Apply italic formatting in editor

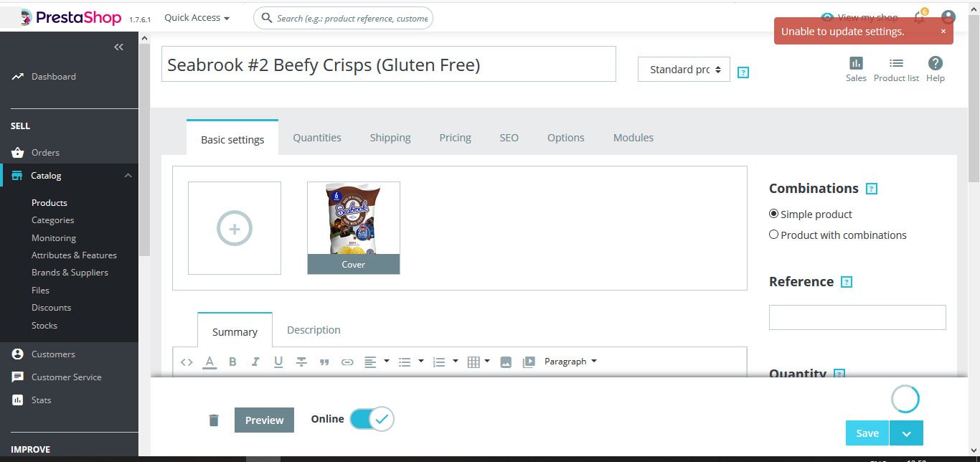tap(255, 362)
